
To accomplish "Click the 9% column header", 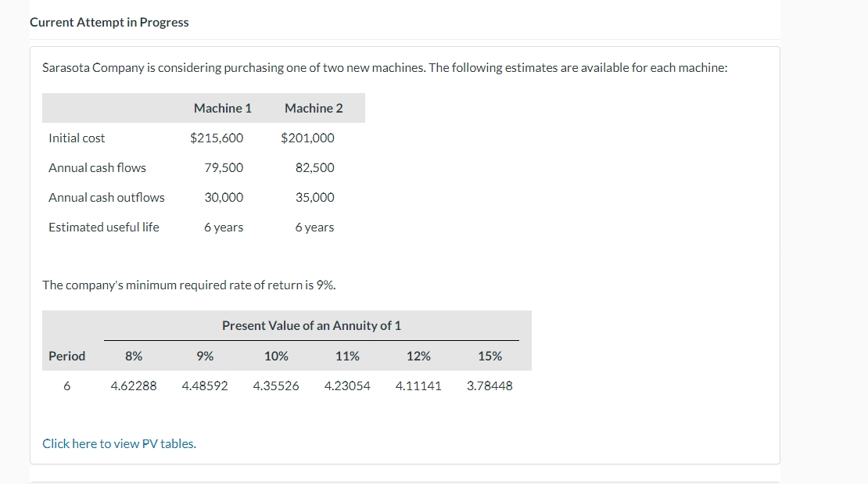I will coord(205,356).
